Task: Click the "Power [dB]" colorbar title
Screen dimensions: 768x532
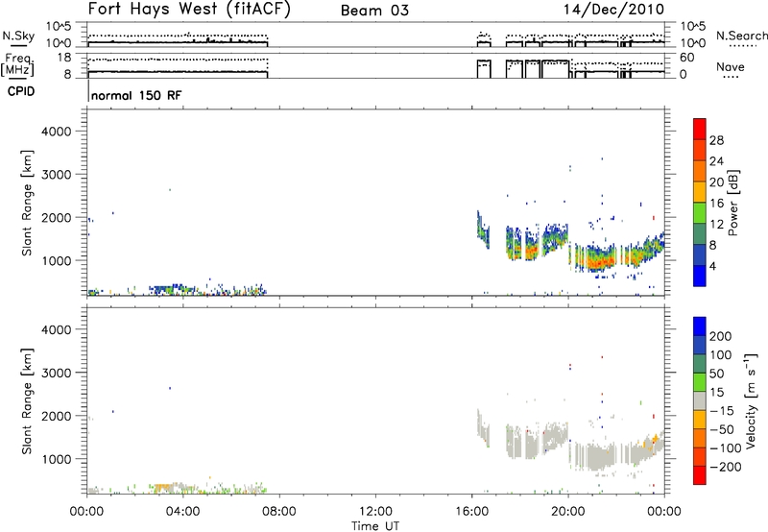Action: [732, 203]
